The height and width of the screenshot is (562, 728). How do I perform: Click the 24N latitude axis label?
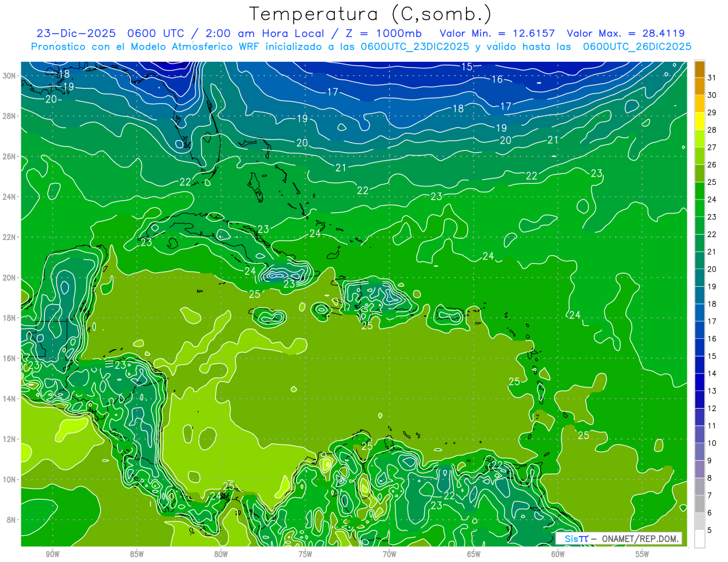click(10, 196)
